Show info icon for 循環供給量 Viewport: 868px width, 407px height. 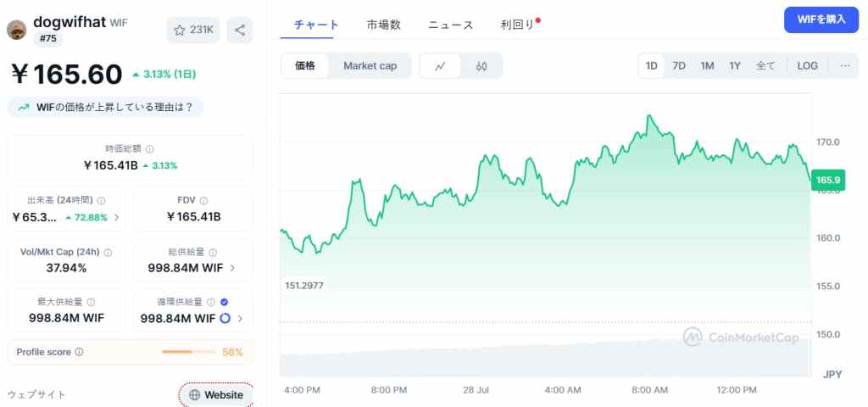pyautogui.click(x=211, y=302)
